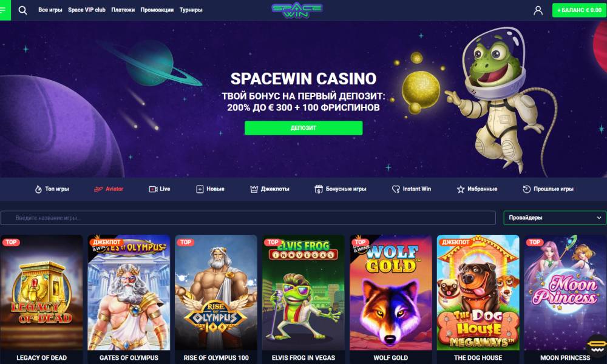Viewport: 607px width, 364px height.
Task: Expand the Провайдеры dropdown
Action: click(554, 218)
